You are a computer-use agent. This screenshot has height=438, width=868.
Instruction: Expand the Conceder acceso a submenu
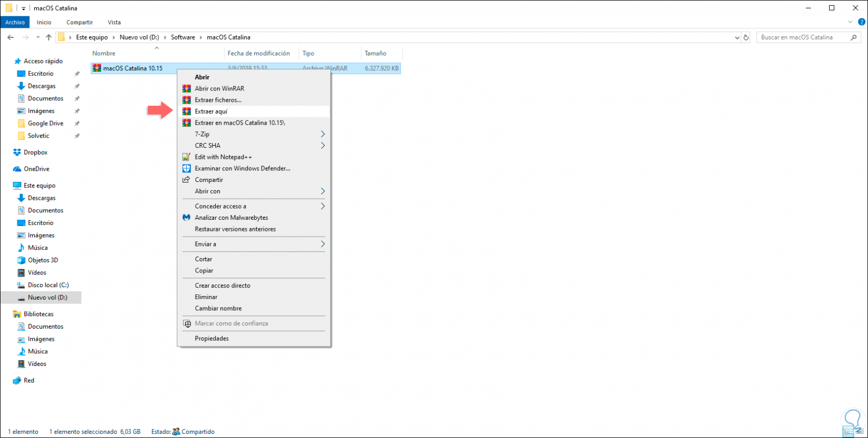254,206
